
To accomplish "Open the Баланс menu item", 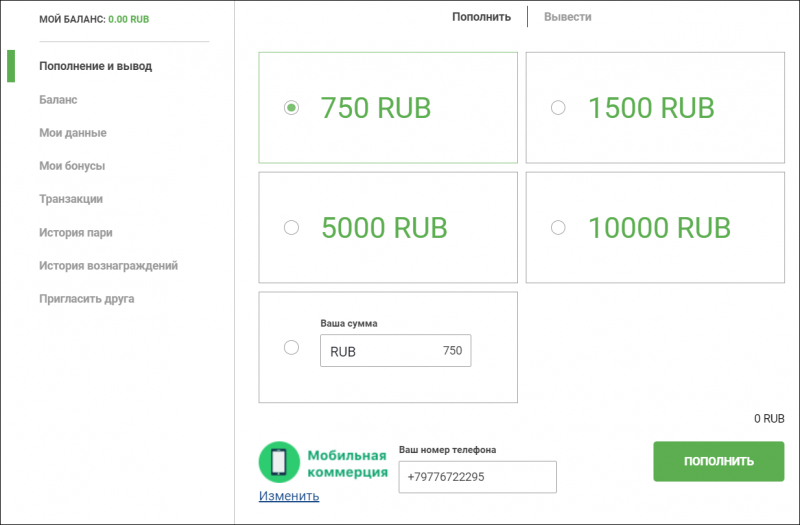I will tap(58, 99).
